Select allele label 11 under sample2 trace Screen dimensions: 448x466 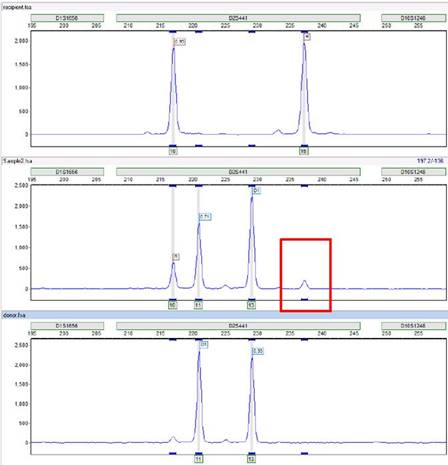(198, 305)
